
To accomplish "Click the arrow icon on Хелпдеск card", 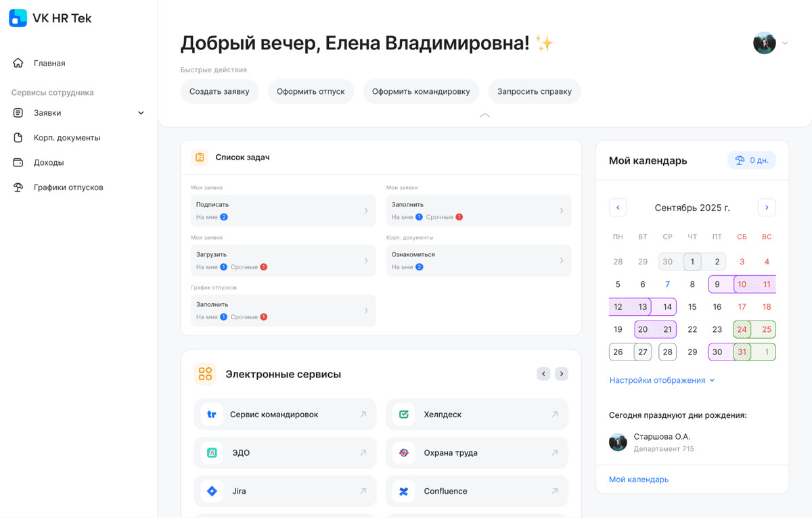I will 555,415.
